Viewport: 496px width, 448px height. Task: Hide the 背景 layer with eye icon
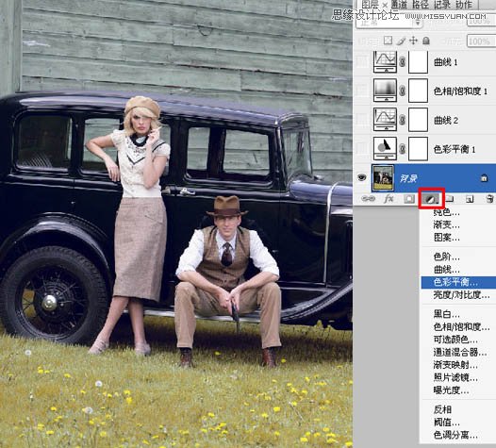pos(361,177)
